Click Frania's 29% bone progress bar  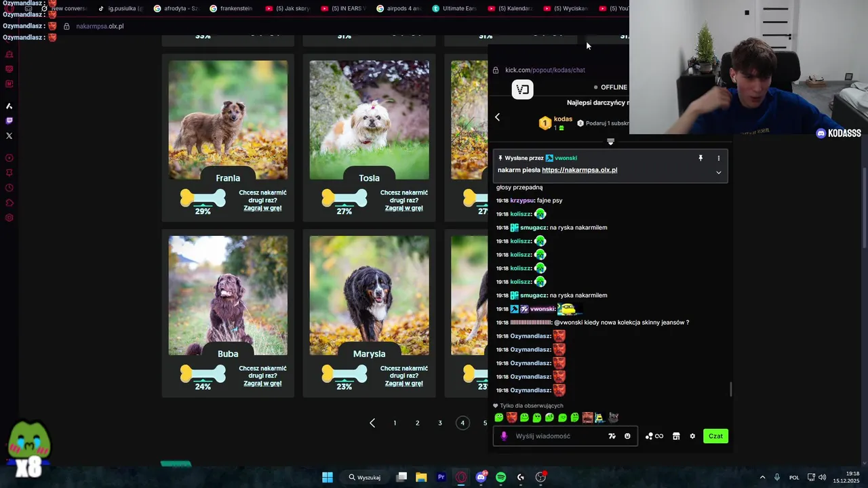click(x=203, y=198)
